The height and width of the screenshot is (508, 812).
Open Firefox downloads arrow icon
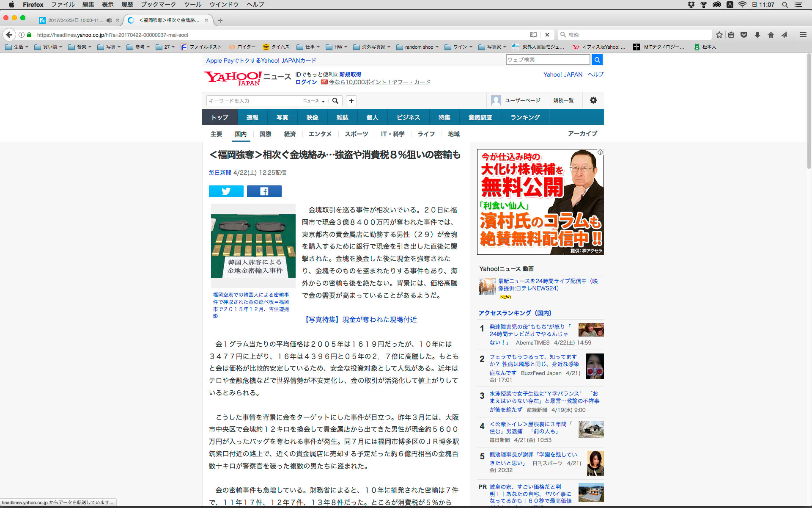pos(757,35)
